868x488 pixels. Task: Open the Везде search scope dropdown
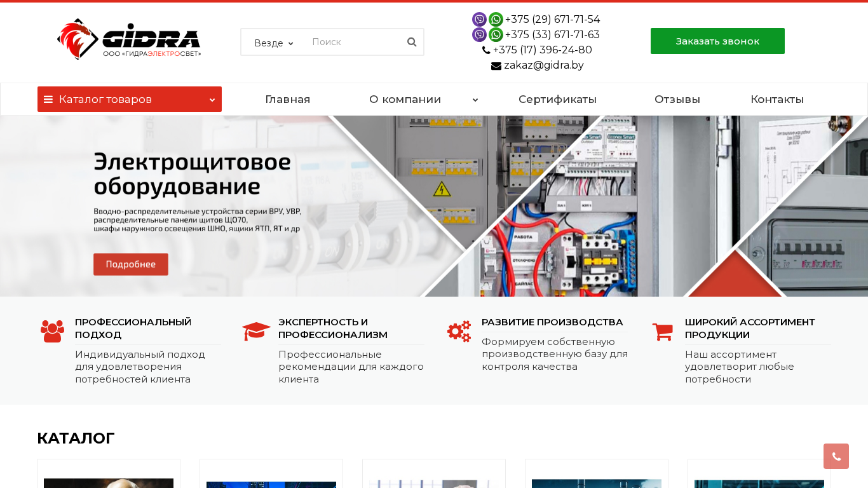click(x=273, y=43)
